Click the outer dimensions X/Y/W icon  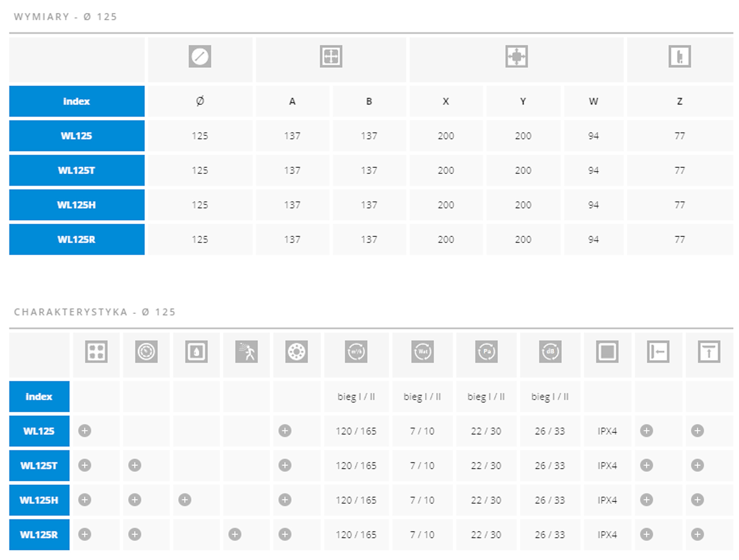(516, 57)
